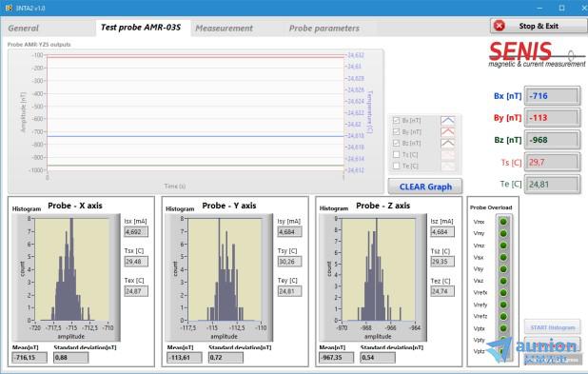Click the red X icon on Stop & Exit
Image resolution: width=588 pixels, height=374 pixels.
500,26
